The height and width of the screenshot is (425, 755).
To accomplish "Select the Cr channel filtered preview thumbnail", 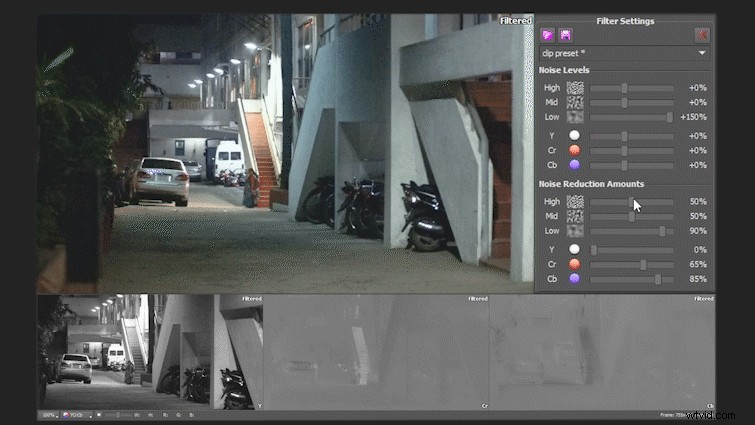I will click(x=376, y=352).
